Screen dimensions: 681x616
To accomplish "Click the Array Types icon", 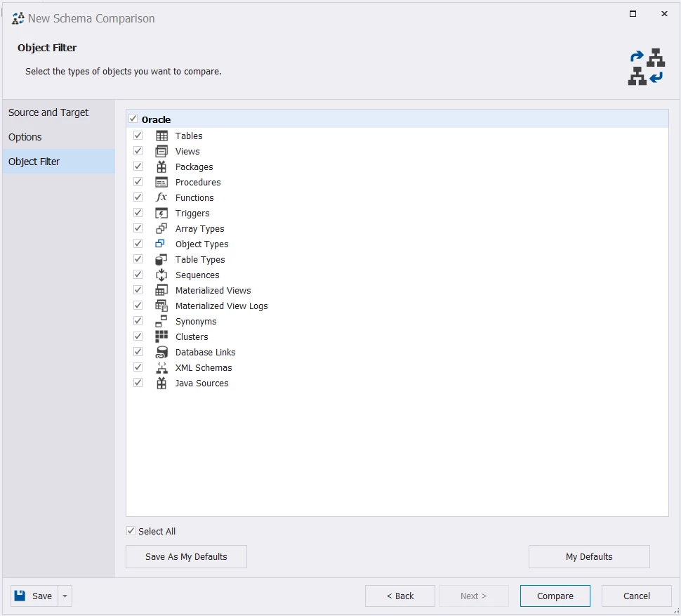I will click(x=161, y=228).
